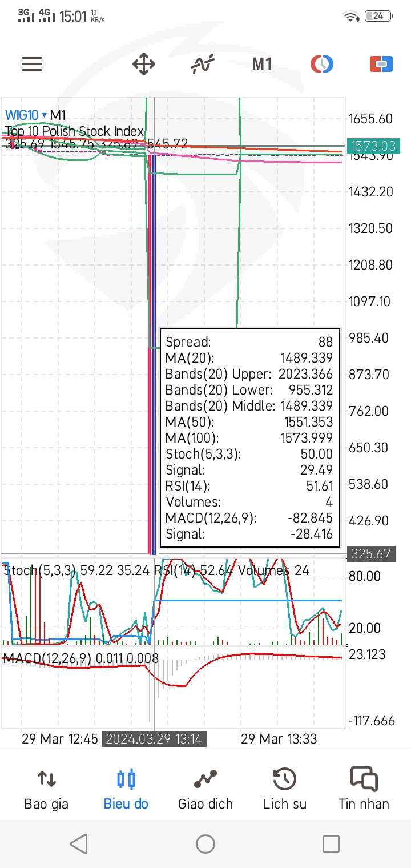This screenshot has height=868, width=411.
Task: Open the hamburger menu
Action: (x=32, y=64)
